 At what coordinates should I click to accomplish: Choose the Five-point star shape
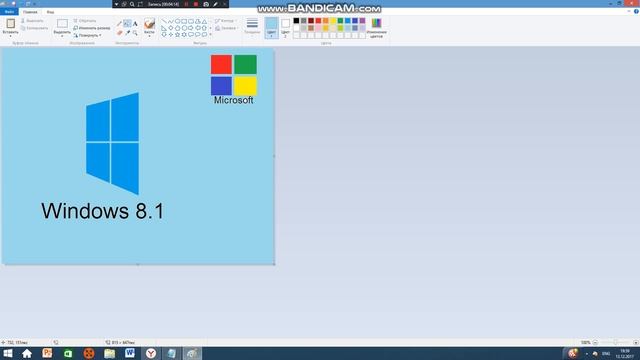coord(178,35)
